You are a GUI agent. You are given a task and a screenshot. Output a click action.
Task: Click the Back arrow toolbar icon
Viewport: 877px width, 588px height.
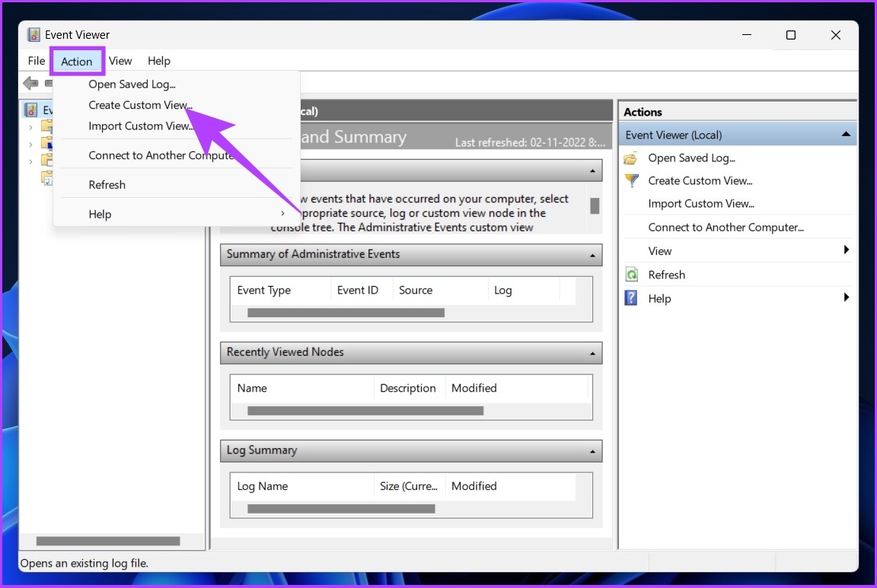tap(30, 84)
